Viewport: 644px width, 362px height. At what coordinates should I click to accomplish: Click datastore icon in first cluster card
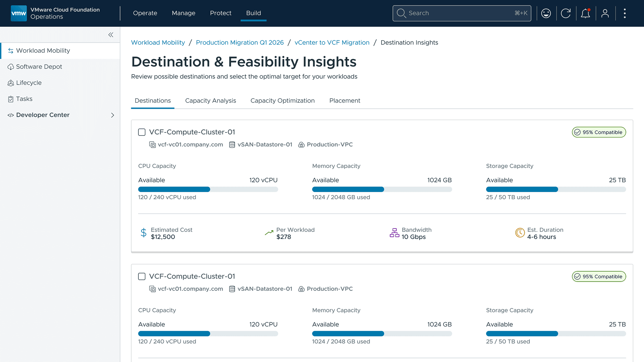[x=232, y=145]
